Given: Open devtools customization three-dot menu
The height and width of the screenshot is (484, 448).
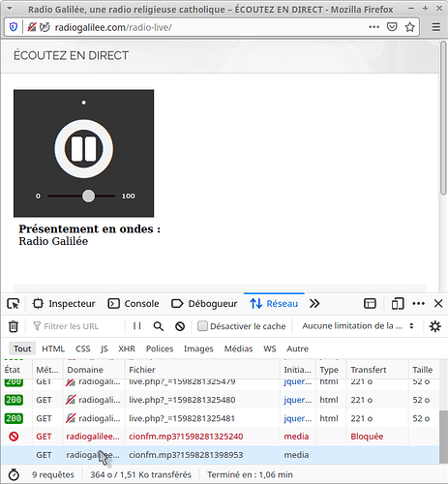Looking at the screenshot, I should [419, 304].
